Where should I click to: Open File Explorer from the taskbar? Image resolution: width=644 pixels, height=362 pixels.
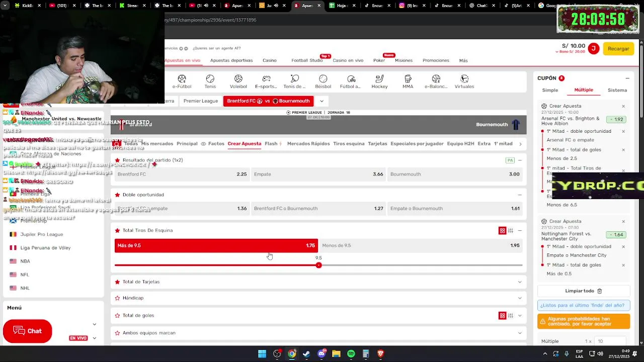click(336, 354)
